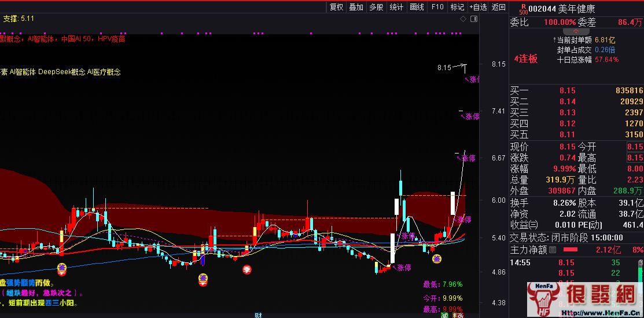644x318 pixels.
Task: Click the 返回 back button
Action: pyautogui.click(x=498, y=7)
